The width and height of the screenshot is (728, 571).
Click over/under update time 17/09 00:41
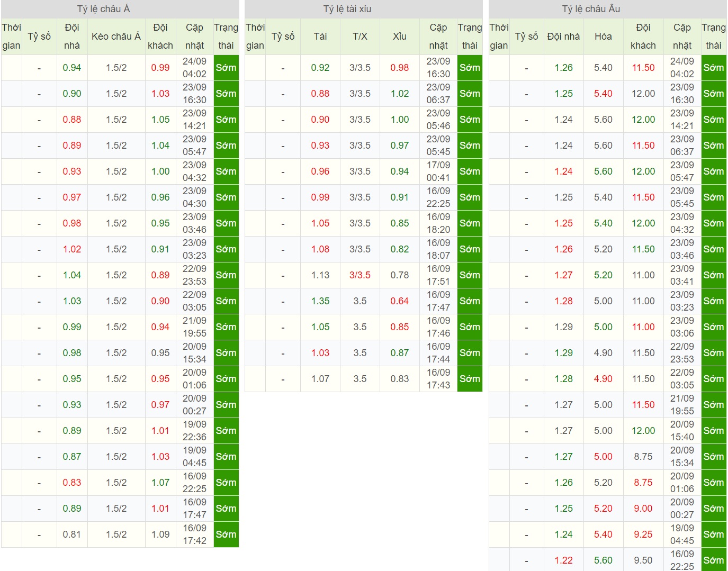[438, 171]
